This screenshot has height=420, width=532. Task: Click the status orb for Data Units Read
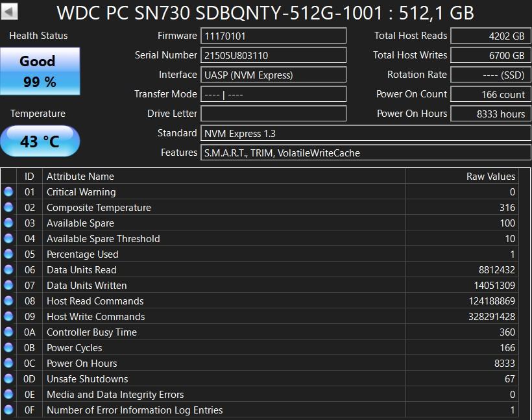tap(8, 269)
